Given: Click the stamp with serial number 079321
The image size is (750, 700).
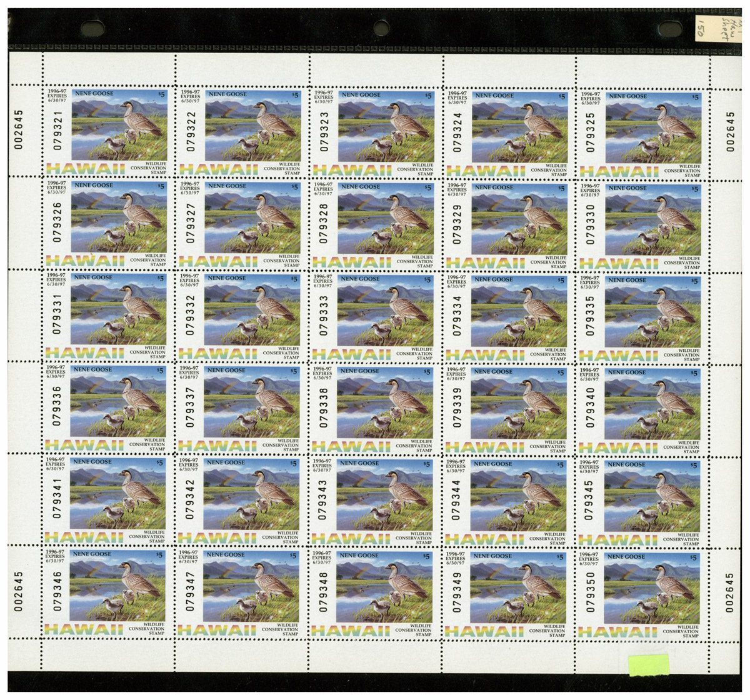Looking at the screenshot, I should (x=107, y=131).
